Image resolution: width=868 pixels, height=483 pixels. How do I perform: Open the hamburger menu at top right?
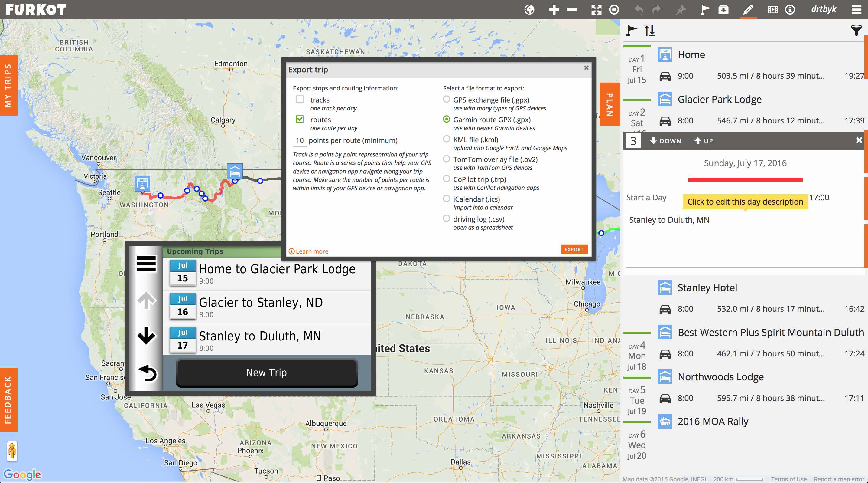856,10
